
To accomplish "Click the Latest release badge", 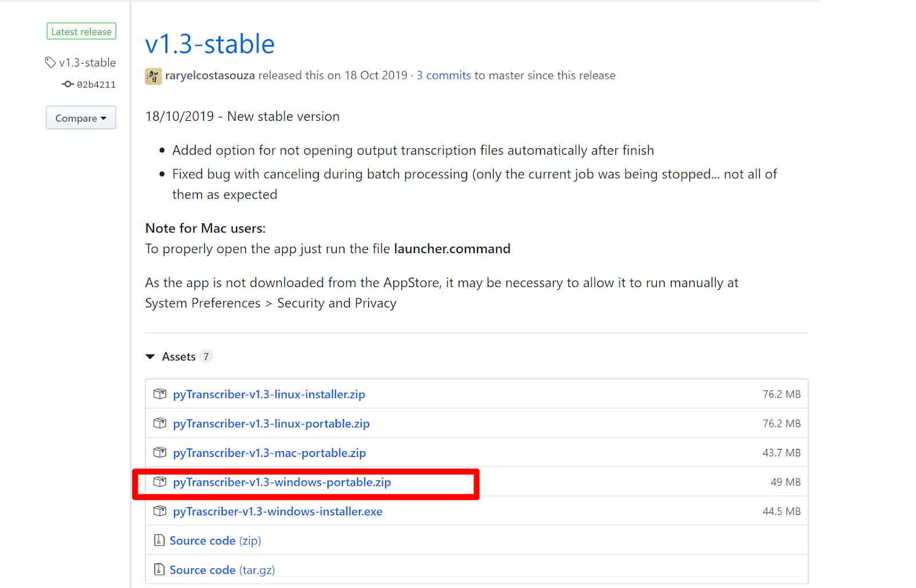I will click(x=81, y=31).
